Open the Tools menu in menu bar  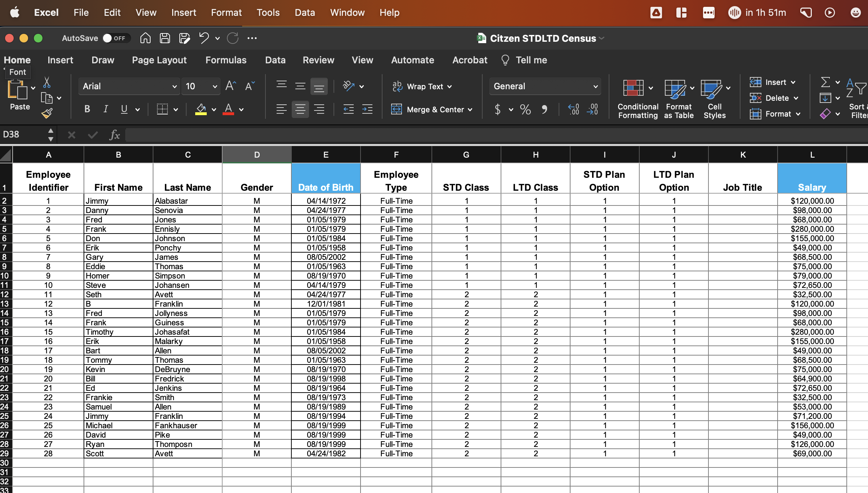pyautogui.click(x=268, y=13)
